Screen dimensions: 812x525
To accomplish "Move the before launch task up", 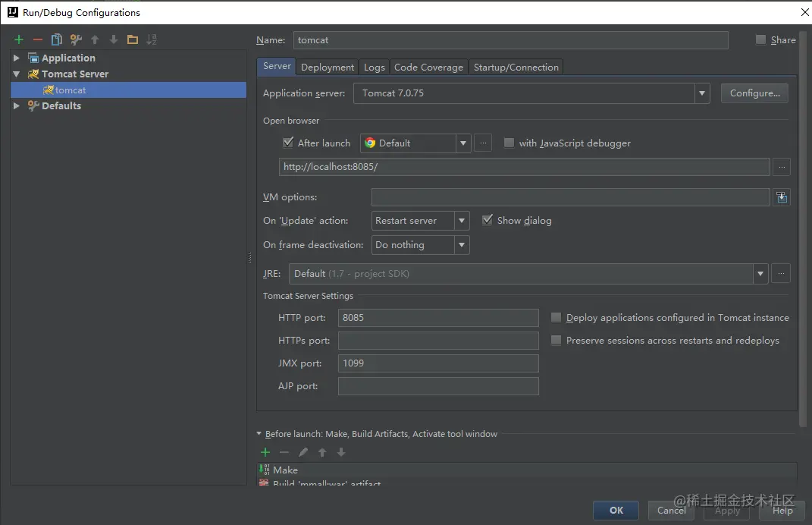I will 322,452.
